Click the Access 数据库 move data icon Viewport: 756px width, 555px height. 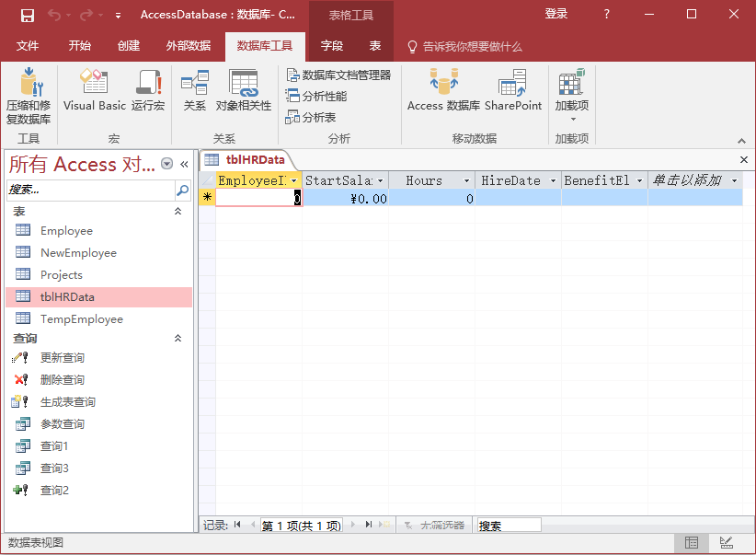pyautogui.click(x=443, y=92)
